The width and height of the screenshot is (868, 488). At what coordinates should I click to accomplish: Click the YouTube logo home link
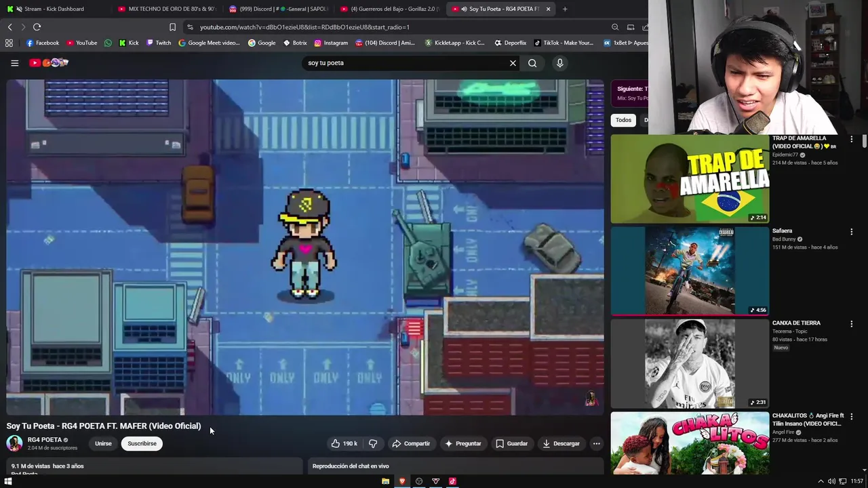[49, 63]
